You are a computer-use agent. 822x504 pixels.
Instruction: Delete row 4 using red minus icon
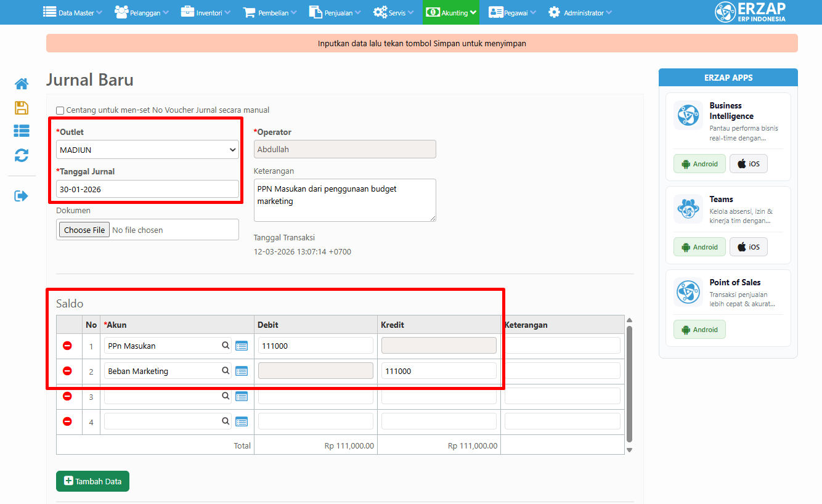point(68,421)
